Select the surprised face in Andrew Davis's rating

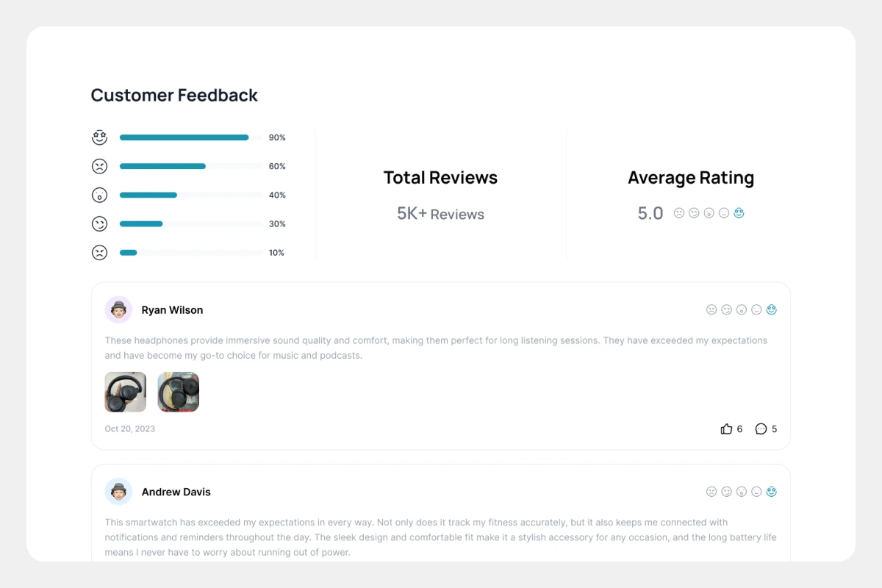pyautogui.click(x=742, y=492)
